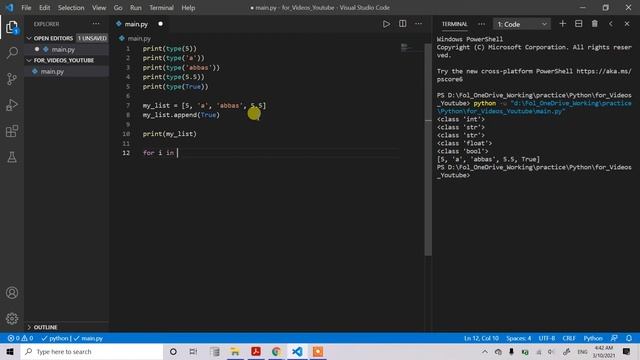Open the View menu

point(99,7)
